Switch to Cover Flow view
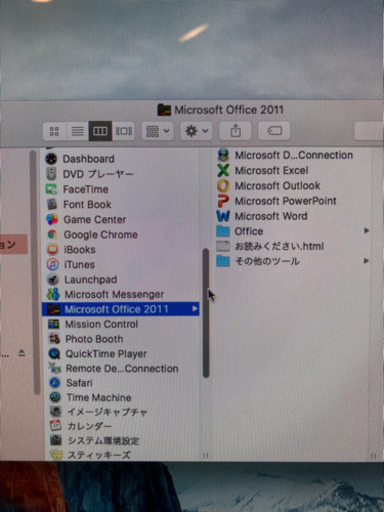Screen dimensions: 384x512 (x=124, y=131)
